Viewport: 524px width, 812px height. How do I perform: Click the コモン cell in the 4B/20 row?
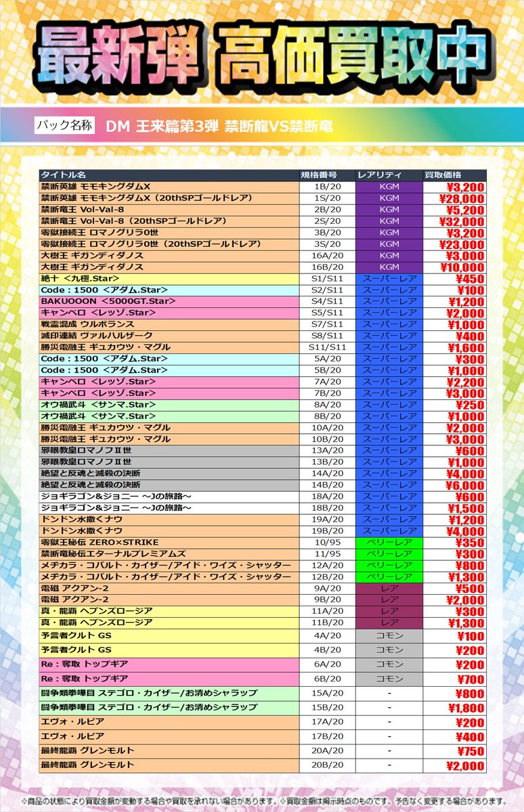point(389,650)
